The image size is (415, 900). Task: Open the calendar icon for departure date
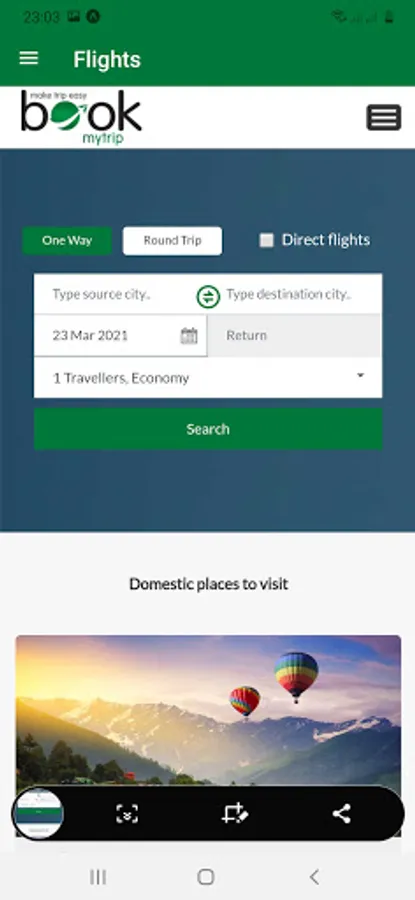(x=189, y=336)
